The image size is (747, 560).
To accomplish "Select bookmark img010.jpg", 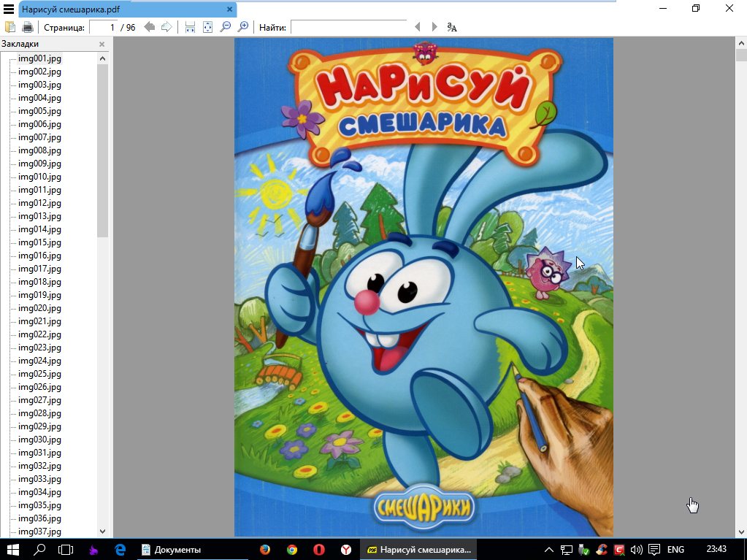I will coord(39,177).
